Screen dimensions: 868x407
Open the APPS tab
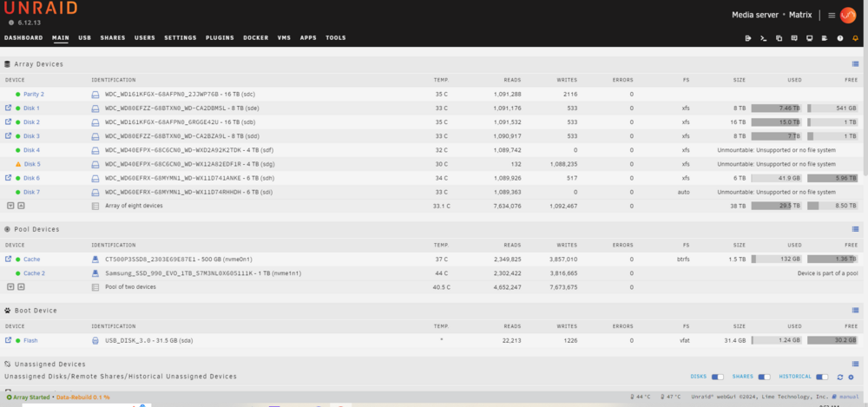tap(308, 38)
